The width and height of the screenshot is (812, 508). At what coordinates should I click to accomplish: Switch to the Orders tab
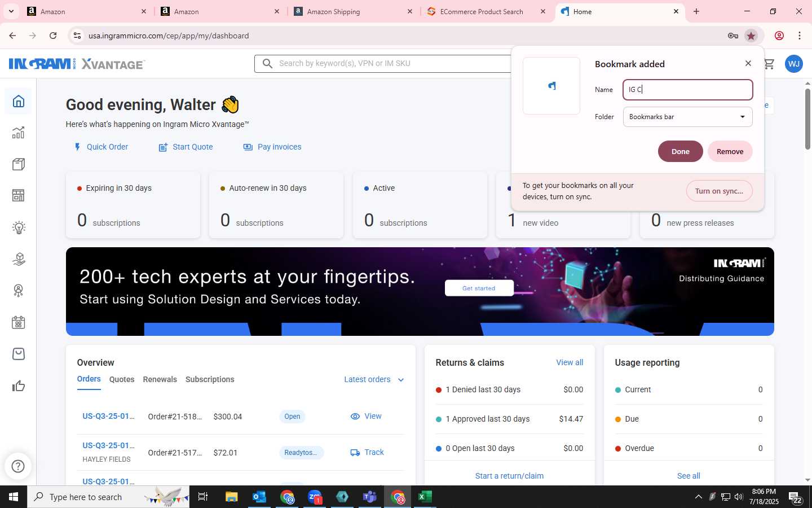click(89, 379)
